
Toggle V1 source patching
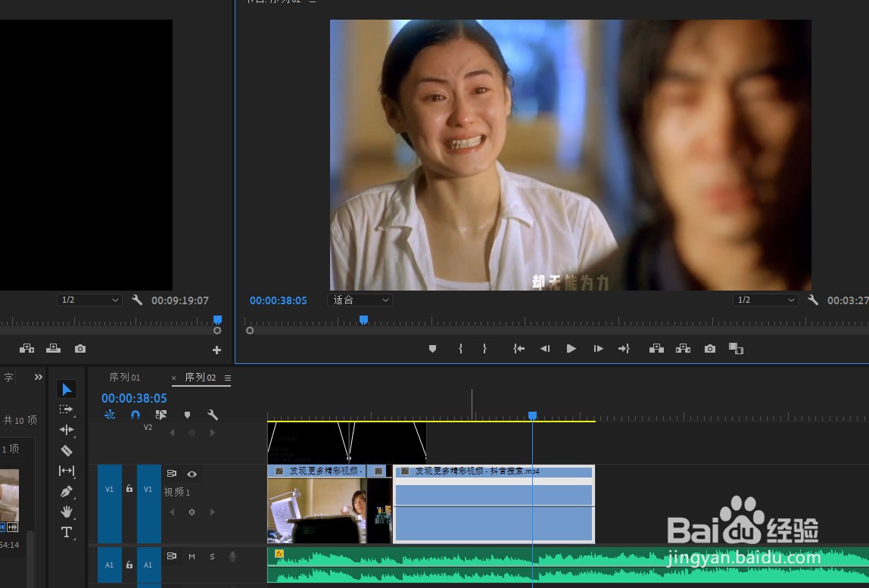tap(109, 504)
